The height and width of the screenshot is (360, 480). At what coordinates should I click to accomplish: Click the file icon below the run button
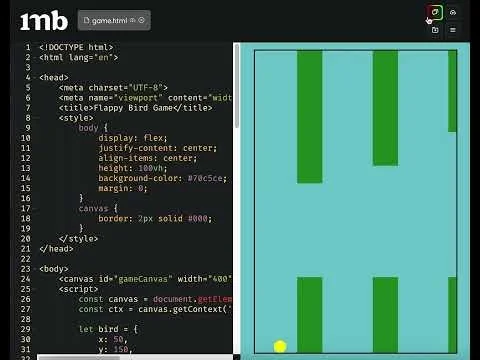tap(435, 30)
